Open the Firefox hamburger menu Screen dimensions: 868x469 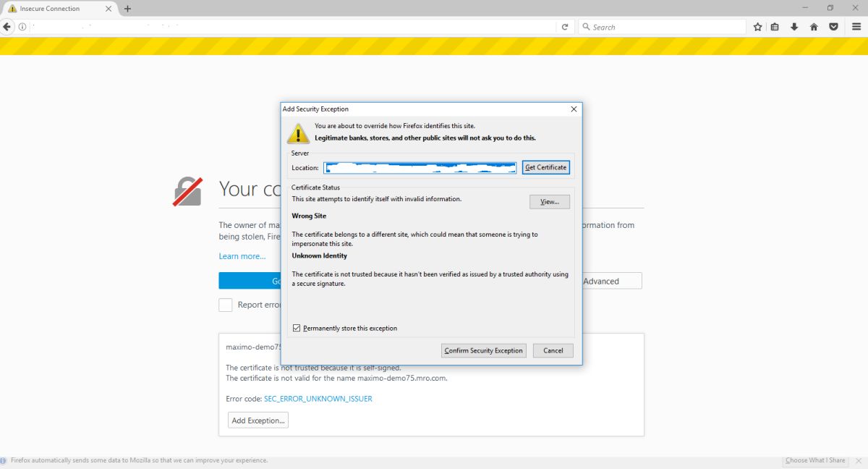click(856, 27)
